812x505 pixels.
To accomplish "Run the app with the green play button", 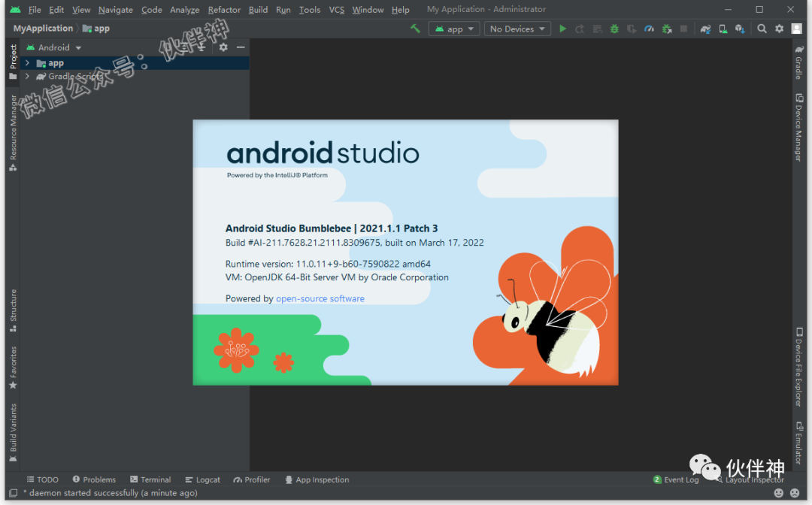I will pyautogui.click(x=563, y=29).
